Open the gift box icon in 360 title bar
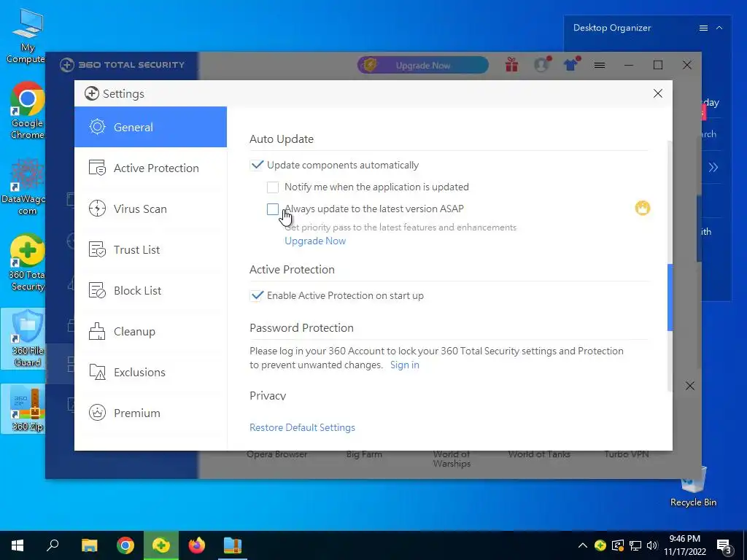 click(x=511, y=65)
